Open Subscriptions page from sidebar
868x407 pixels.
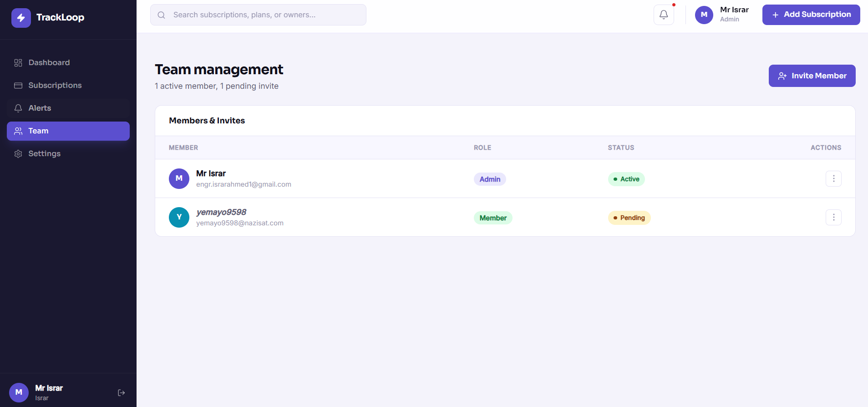tap(68, 86)
